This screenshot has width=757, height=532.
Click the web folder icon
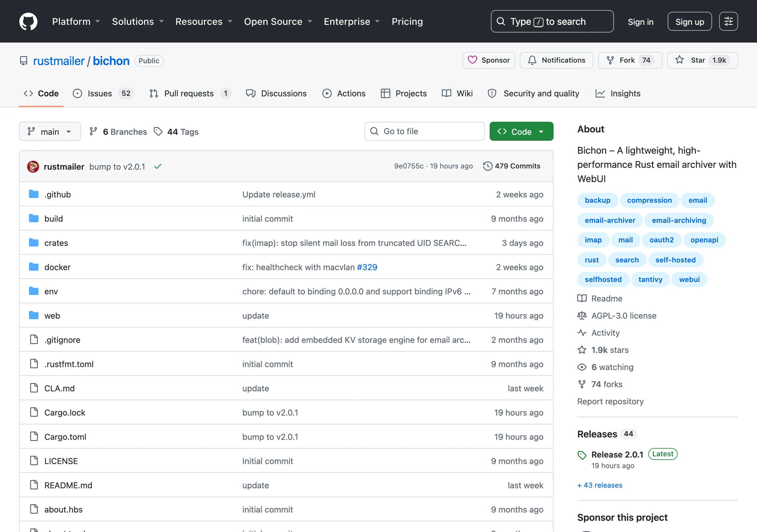point(34,315)
